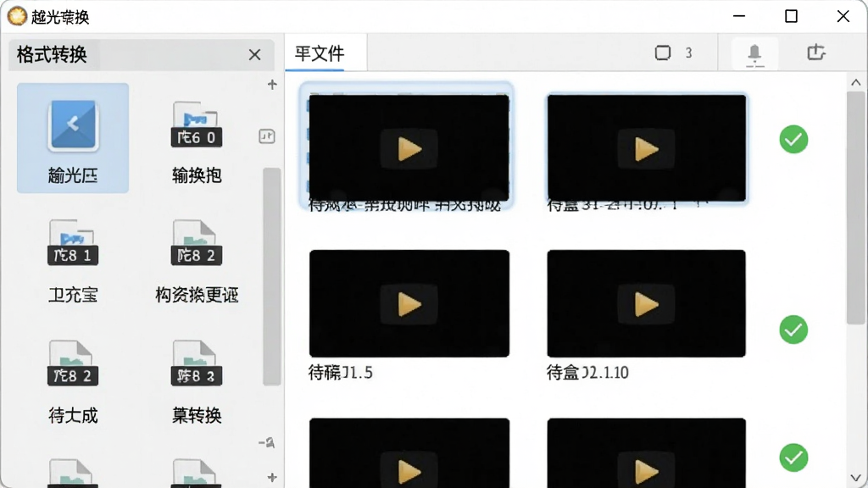Click the plus icon at top of format panel
Screen dimensions: 868x488
272,85
